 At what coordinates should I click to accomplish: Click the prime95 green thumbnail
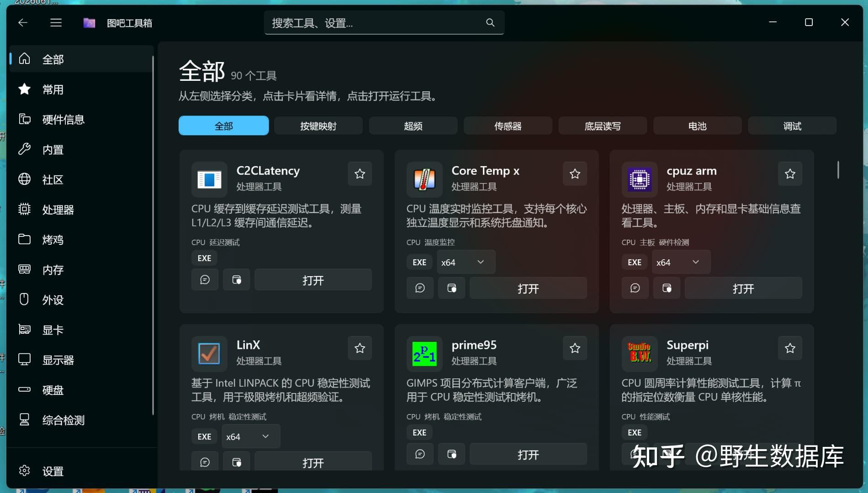424,354
